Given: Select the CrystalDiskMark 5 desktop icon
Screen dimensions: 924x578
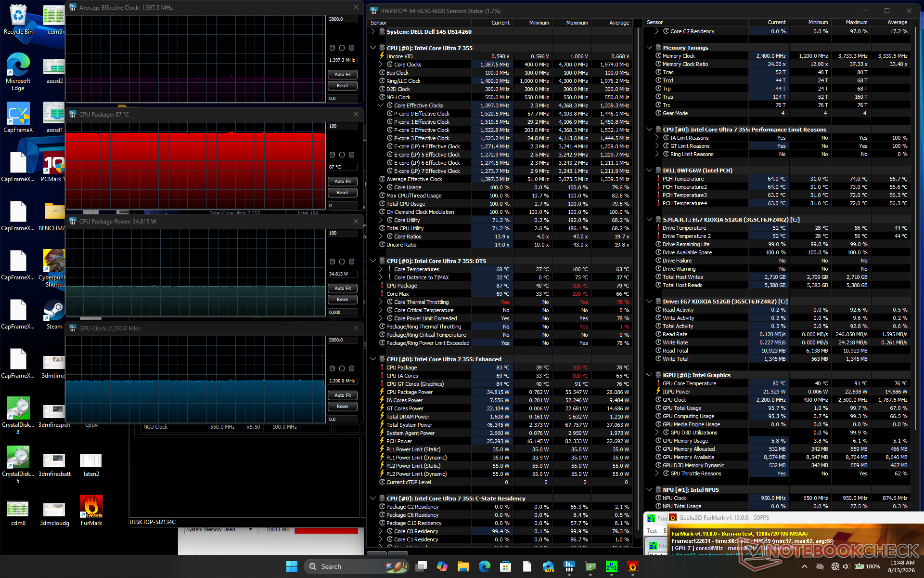Looking at the screenshot, I should [x=18, y=464].
